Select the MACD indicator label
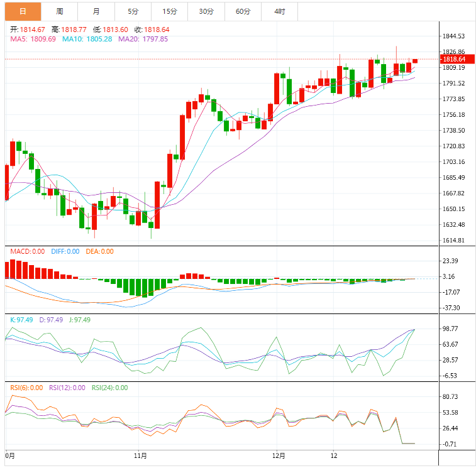The image size is (476, 468). [27, 251]
